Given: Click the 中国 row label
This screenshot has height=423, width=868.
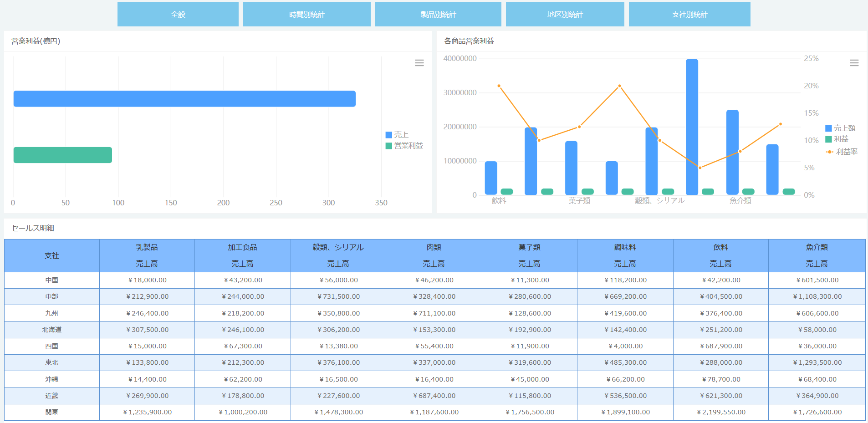Looking at the screenshot, I should [x=52, y=280].
